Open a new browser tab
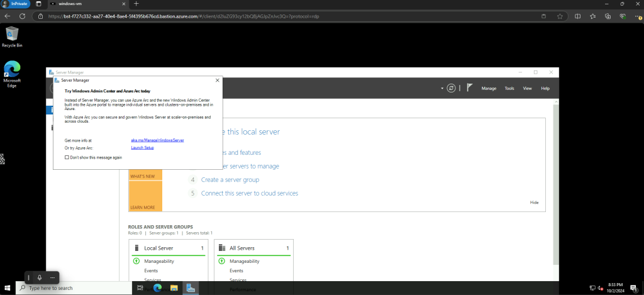 (136, 4)
